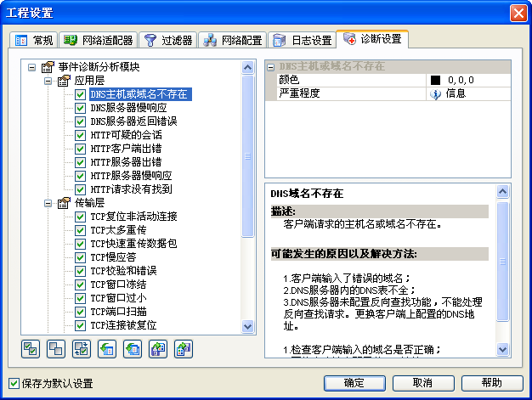Collapse the 传输层 tree branch
This screenshot has width=532, height=400.
tap(48, 203)
